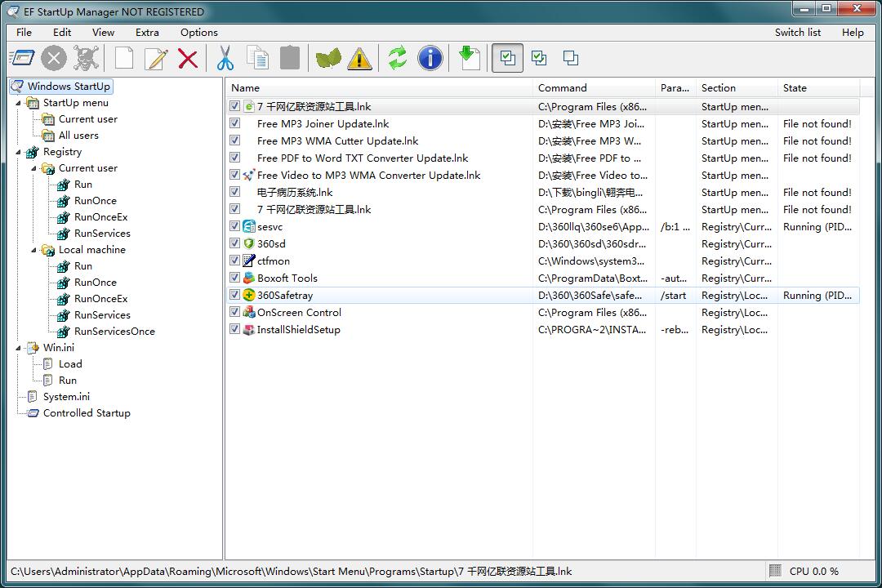
Task: Disable the sesvc startup checkbox
Action: [235, 226]
